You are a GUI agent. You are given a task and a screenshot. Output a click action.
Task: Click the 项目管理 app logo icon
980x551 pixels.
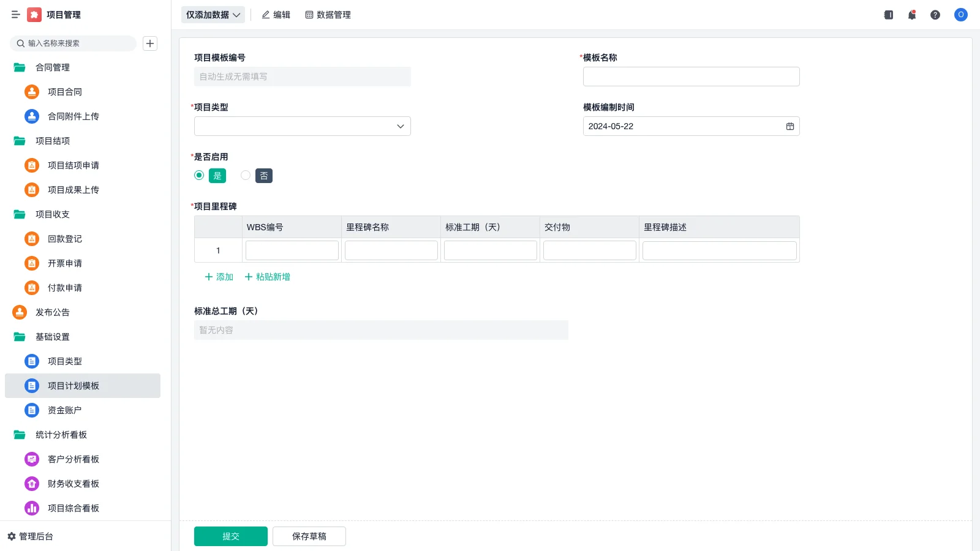(x=34, y=15)
